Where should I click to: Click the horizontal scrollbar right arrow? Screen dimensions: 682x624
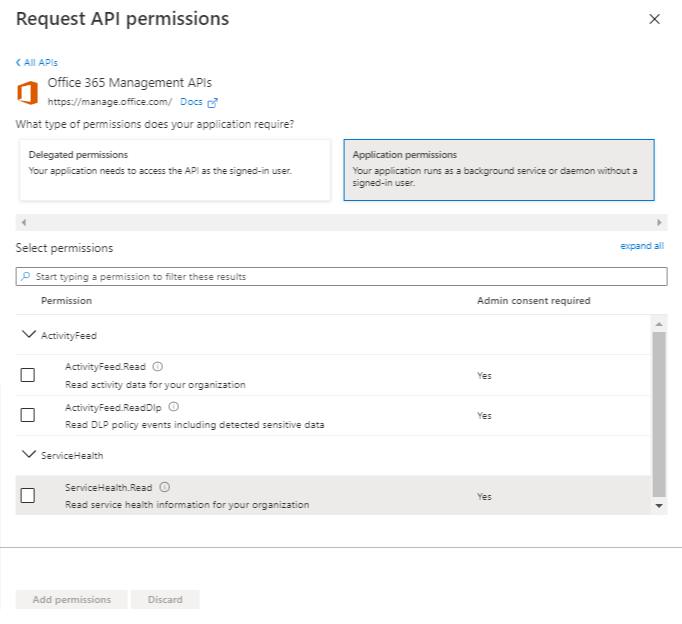click(659, 223)
